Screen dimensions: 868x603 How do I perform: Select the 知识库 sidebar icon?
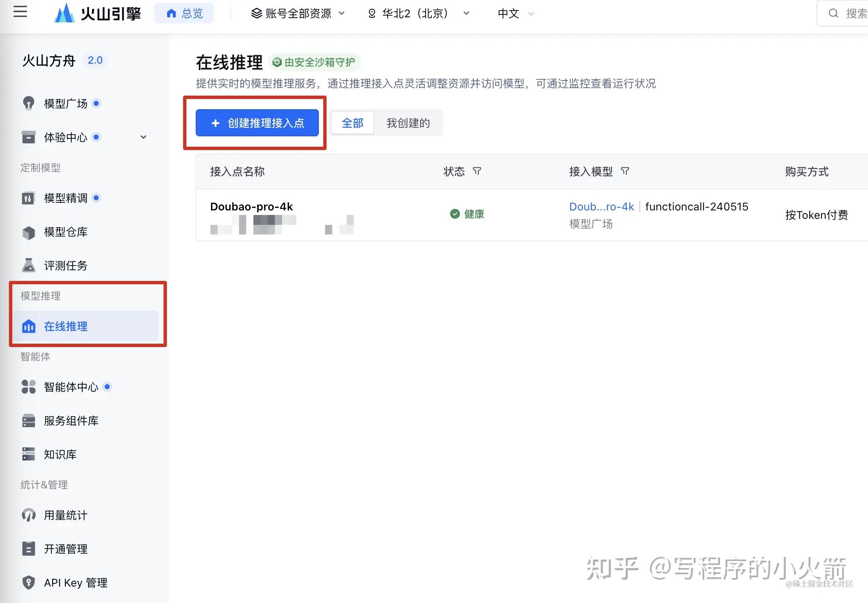28,454
